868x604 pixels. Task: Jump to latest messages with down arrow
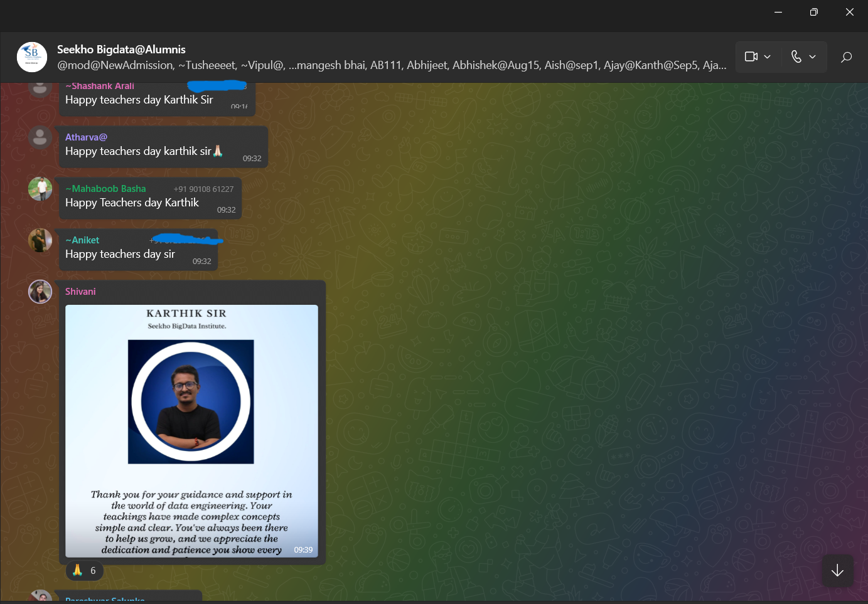click(837, 571)
